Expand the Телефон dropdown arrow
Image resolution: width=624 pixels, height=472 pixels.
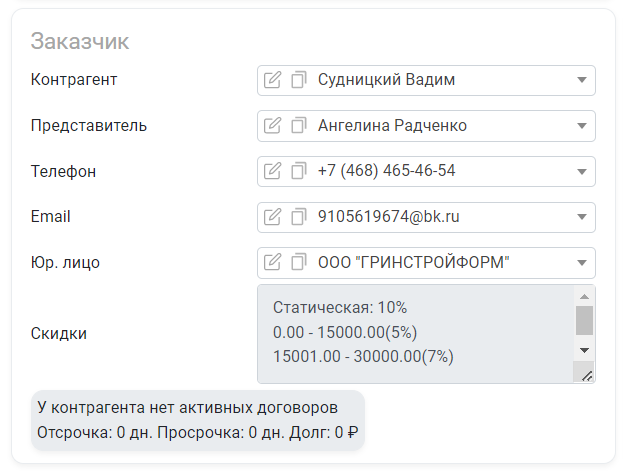pos(582,172)
